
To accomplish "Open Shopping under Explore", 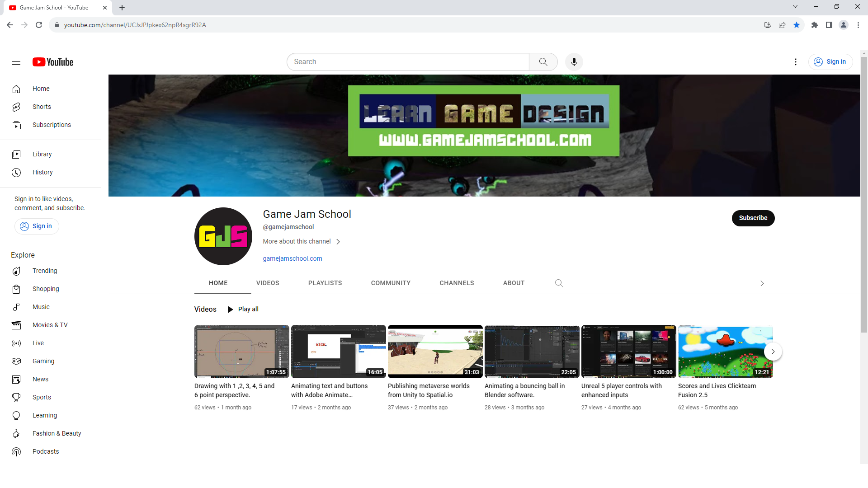I will 51,289.
